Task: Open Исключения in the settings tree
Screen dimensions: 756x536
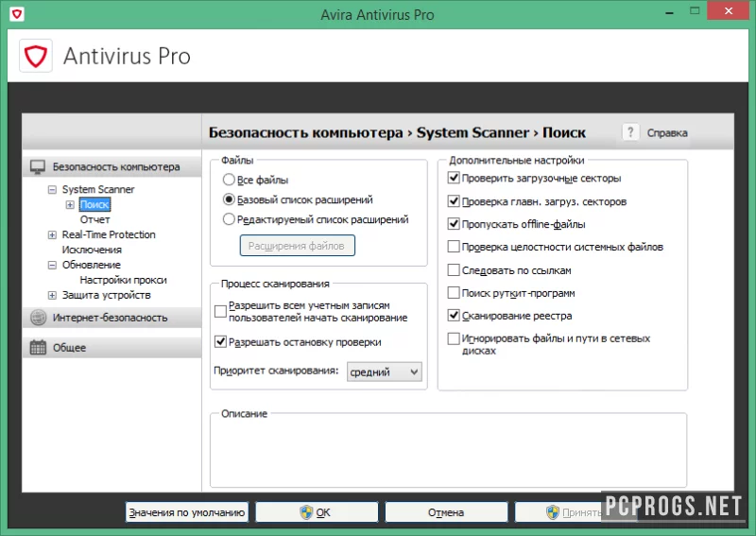Action: tap(92, 250)
